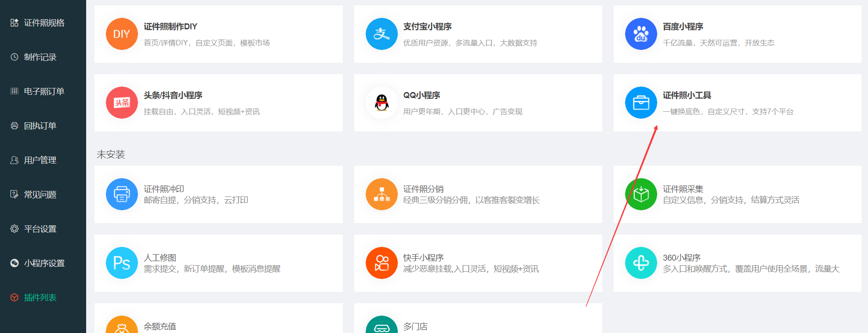Click the 证件照规格 sidebar grid icon
The height and width of the screenshot is (333, 868).
(15, 22)
